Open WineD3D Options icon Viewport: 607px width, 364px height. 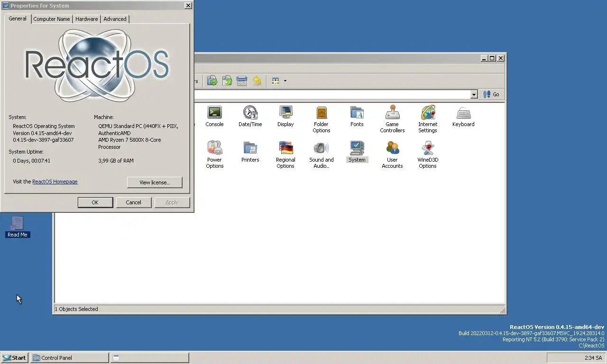click(x=428, y=155)
